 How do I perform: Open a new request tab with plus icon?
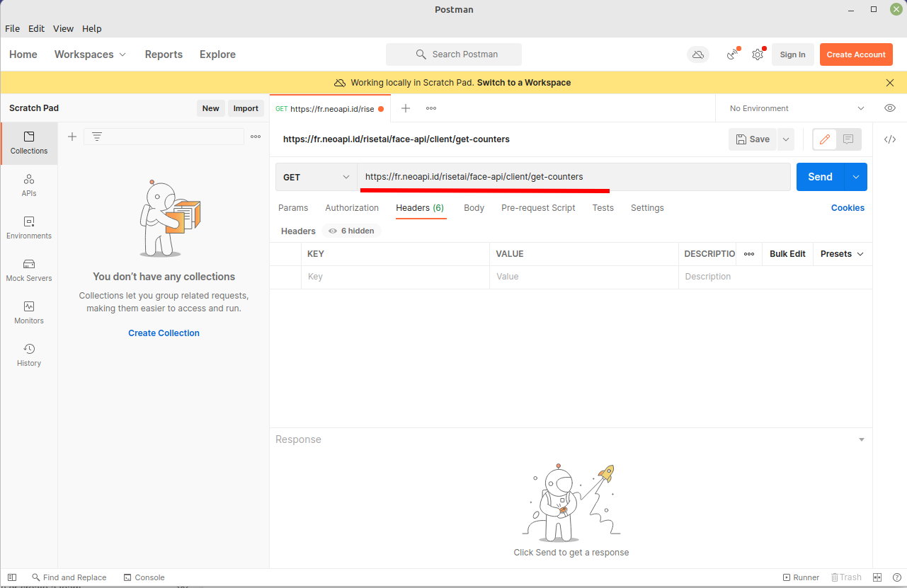pyautogui.click(x=406, y=108)
